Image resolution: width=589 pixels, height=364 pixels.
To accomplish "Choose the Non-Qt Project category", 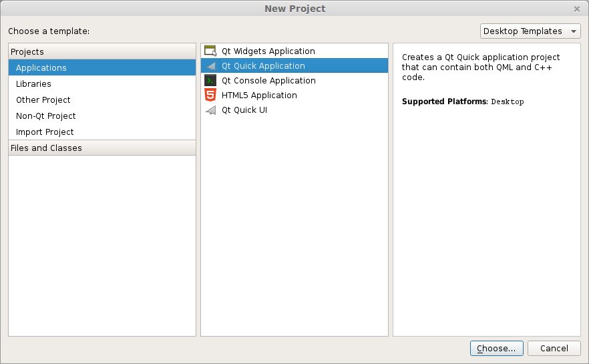I will tap(46, 116).
